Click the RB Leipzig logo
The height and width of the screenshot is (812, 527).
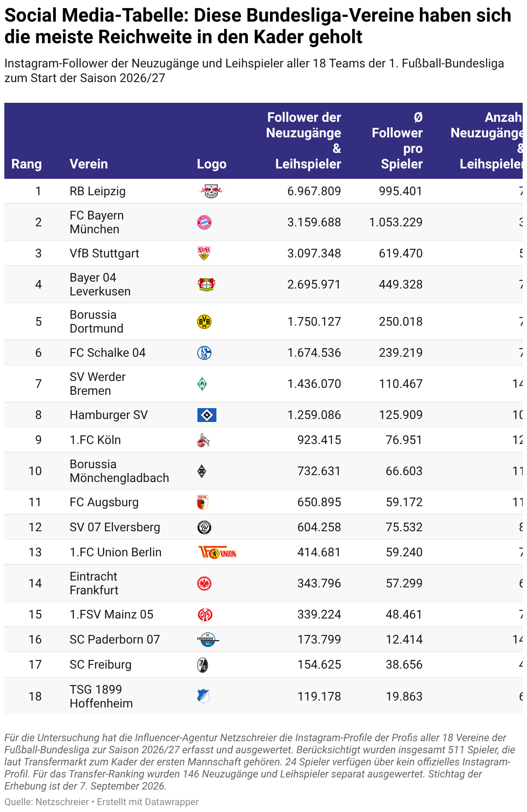click(x=211, y=191)
